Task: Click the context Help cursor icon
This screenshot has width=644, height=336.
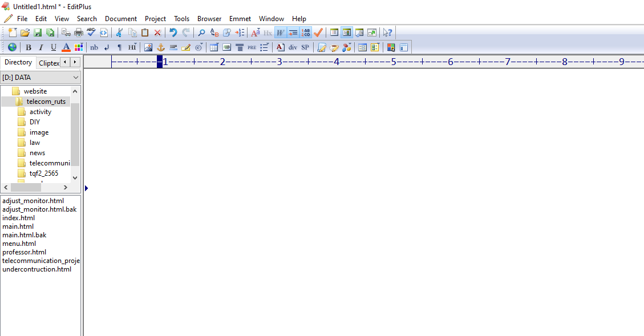Action: click(387, 33)
